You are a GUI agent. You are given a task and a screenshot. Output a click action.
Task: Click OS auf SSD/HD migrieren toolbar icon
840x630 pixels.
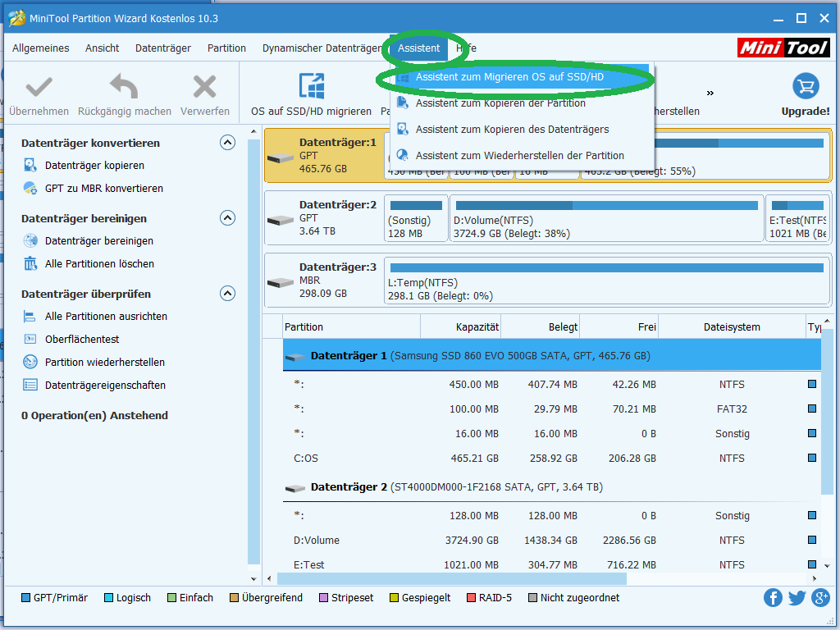(311, 87)
